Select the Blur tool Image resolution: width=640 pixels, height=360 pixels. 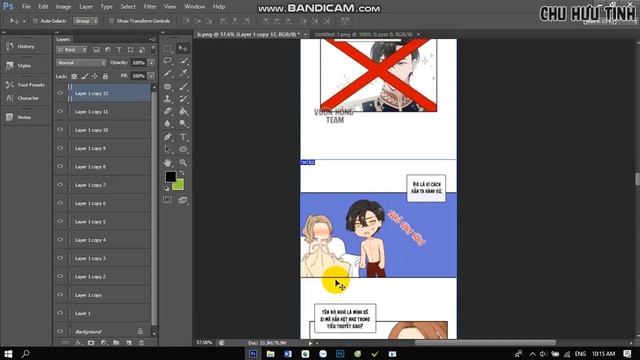(x=168, y=124)
